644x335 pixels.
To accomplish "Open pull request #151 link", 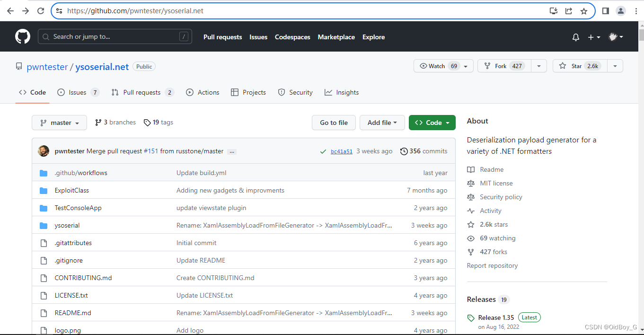I will pyautogui.click(x=151, y=151).
